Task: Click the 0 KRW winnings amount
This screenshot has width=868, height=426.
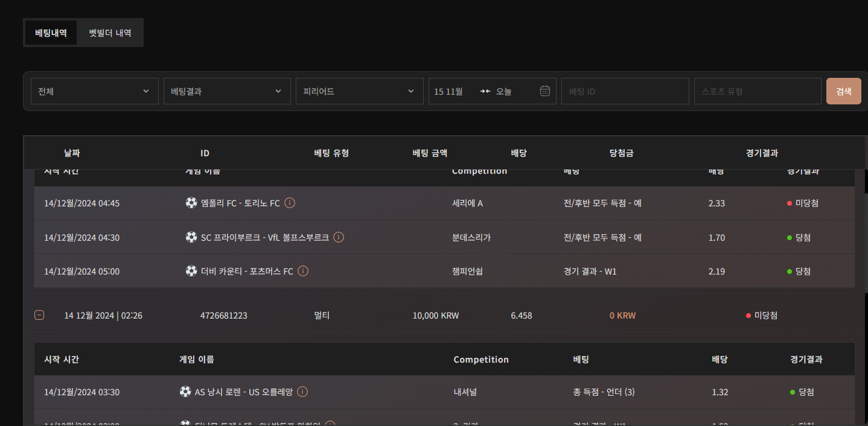Action: 622,316
